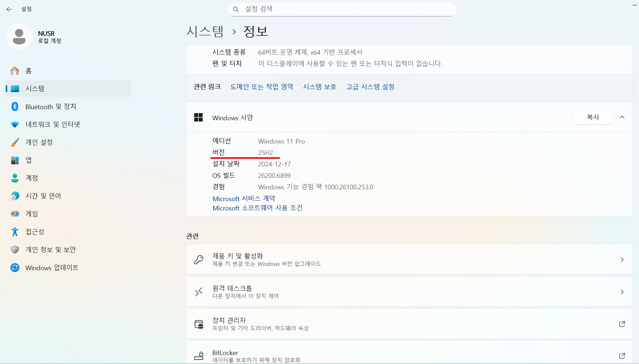Click the network Wi-Fi icon in sidebar
Screen dimensions: 639x364
click(x=15, y=125)
